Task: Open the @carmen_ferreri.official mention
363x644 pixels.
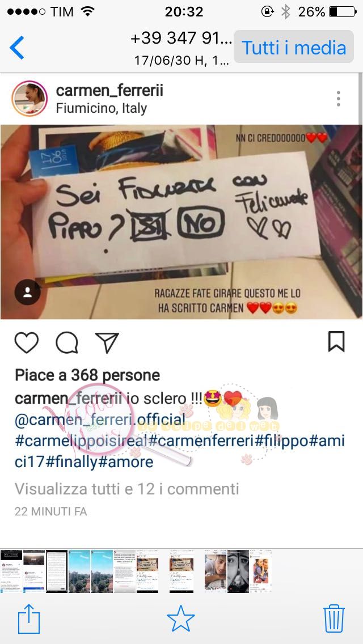Action: (100, 420)
